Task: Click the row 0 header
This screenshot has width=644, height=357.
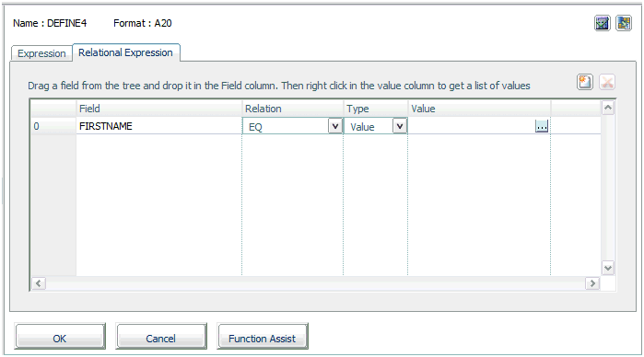Action: (x=53, y=126)
